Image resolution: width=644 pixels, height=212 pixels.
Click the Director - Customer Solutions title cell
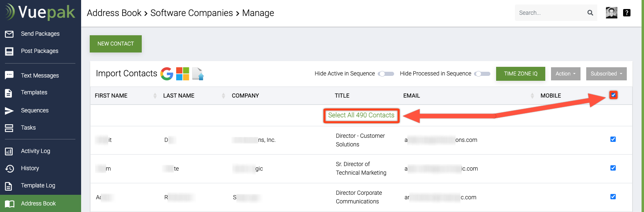tap(361, 140)
